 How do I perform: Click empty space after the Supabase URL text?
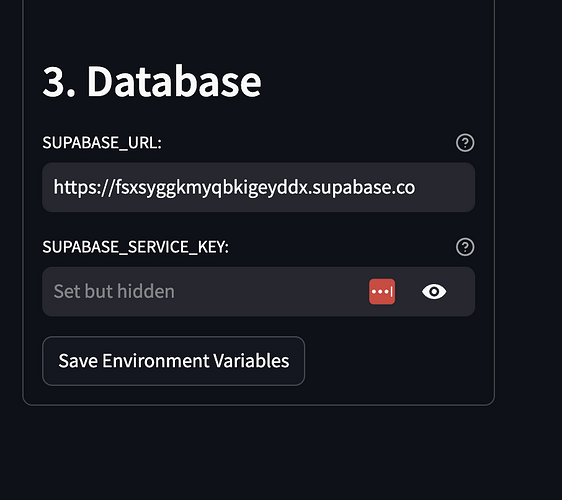point(444,187)
